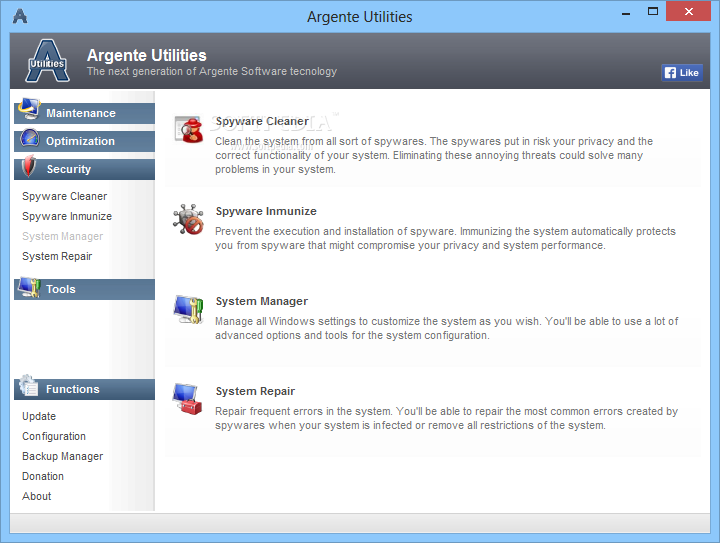The image size is (720, 543).
Task: Open Spyware Cleaner from sidebar
Action: pyautogui.click(x=64, y=196)
